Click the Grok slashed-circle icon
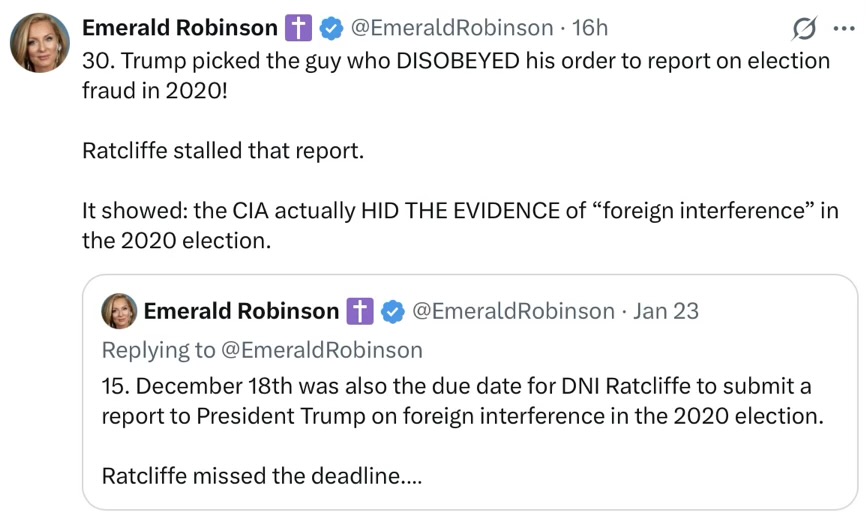This screenshot has width=867, height=522. [x=803, y=28]
